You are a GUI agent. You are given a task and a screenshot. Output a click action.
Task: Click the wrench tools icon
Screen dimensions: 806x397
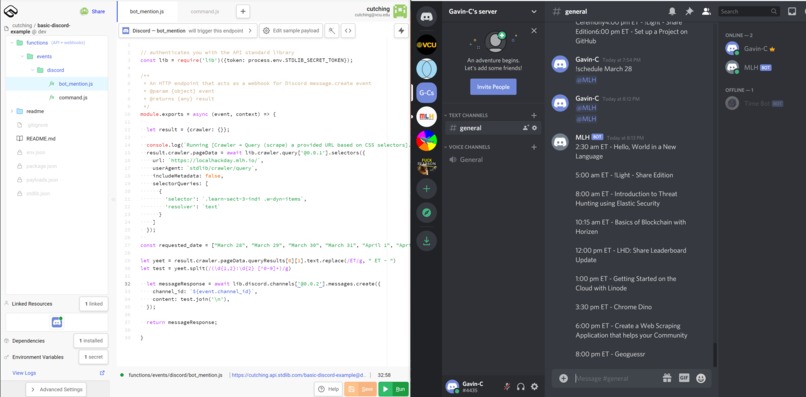332,31
